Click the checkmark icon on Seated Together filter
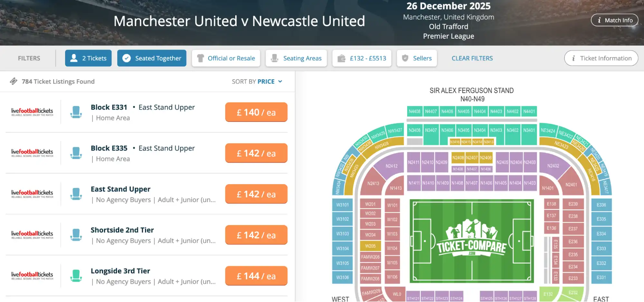The width and height of the screenshot is (644, 302). click(x=126, y=58)
